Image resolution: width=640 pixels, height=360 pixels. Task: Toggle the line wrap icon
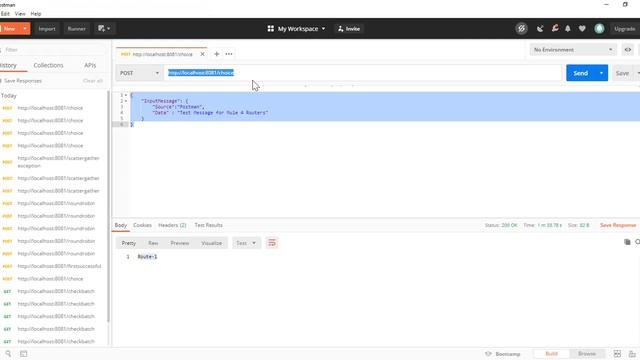coord(272,243)
